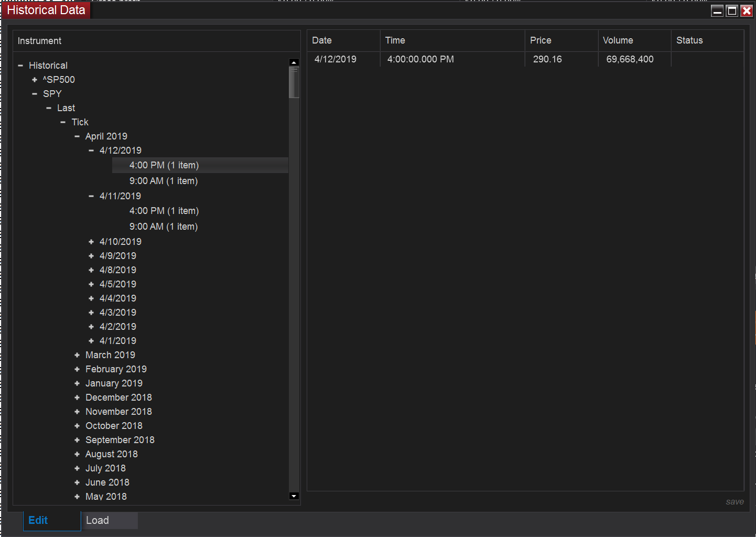The image size is (756, 537).
Task: Select 9:00 AM under 4/11/2019
Action: pos(164,227)
